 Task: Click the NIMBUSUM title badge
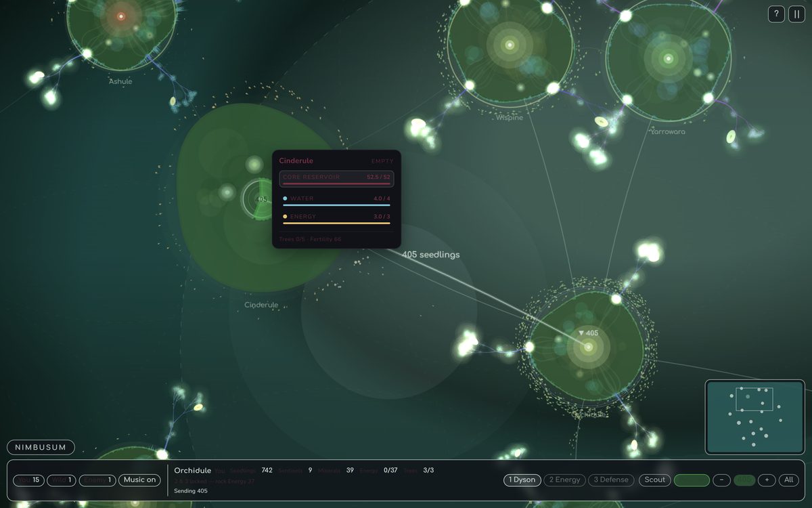pyautogui.click(x=41, y=448)
